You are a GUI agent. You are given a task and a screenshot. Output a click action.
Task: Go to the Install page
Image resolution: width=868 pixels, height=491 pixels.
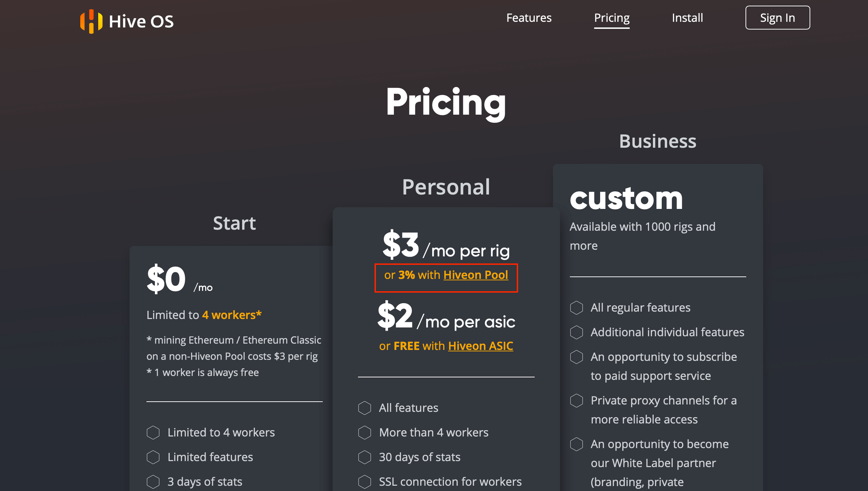(x=687, y=18)
